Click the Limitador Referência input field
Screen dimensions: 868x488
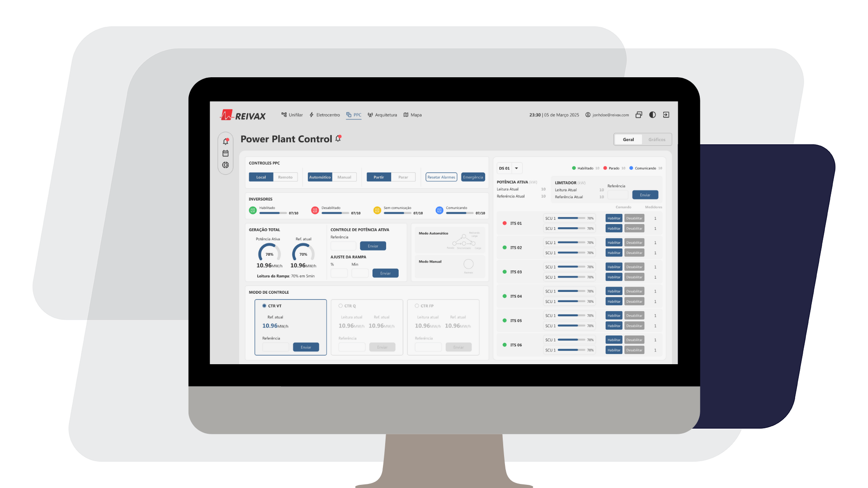[x=618, y=195]
